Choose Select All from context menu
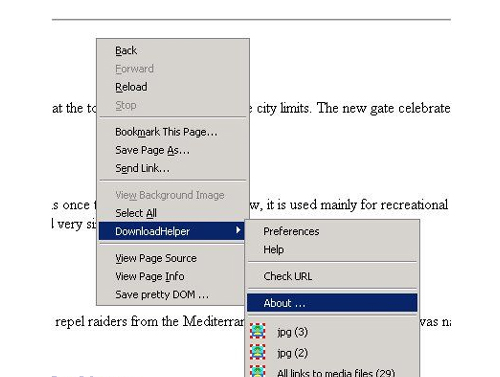This screenshot has height=377, width=500. (x=173, y=213)
